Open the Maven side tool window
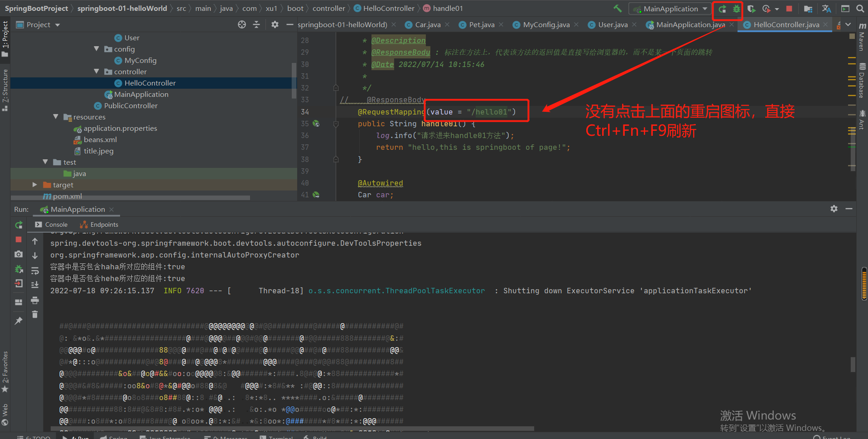This screenshot has height=439, width=868. [862, 36]
